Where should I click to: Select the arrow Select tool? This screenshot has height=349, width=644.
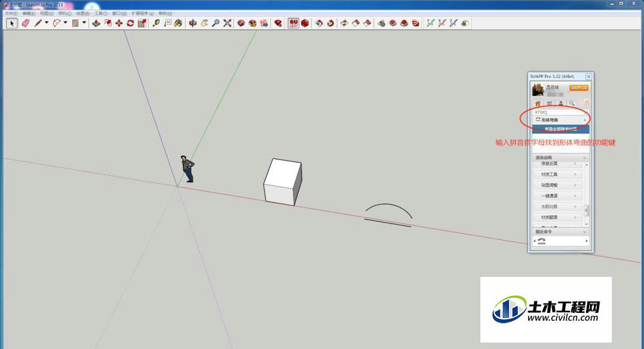point(12,23)
